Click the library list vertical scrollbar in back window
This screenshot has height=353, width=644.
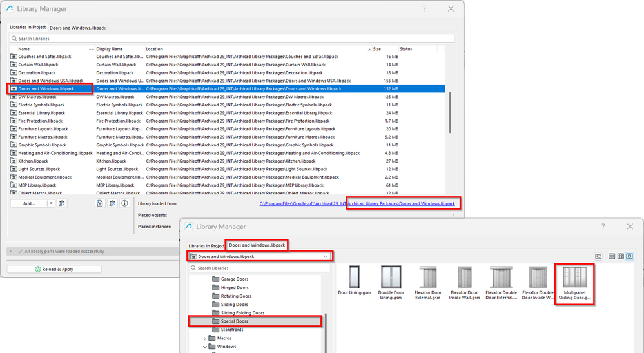point(450,112)
